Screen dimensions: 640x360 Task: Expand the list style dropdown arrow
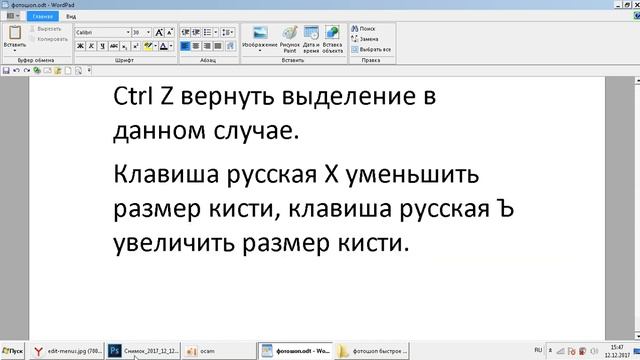(216, 32)
